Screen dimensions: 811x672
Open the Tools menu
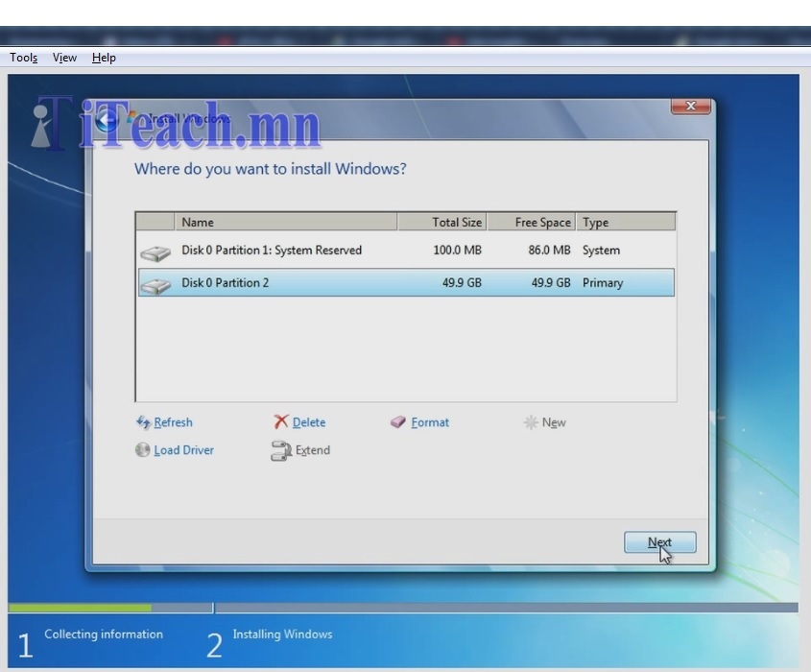[x=23, y=58]
